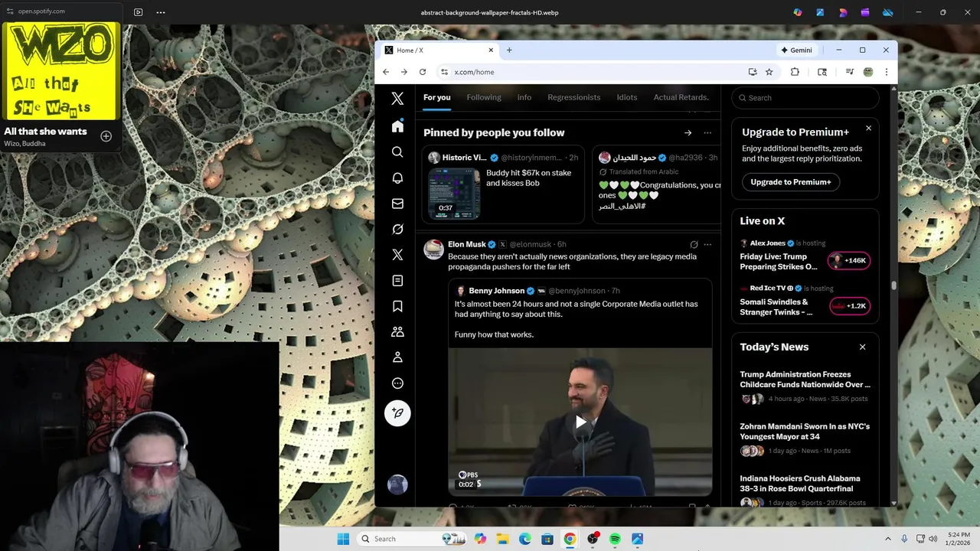Click the X Search field
The image size is (980, 551).
coord(805,98)
